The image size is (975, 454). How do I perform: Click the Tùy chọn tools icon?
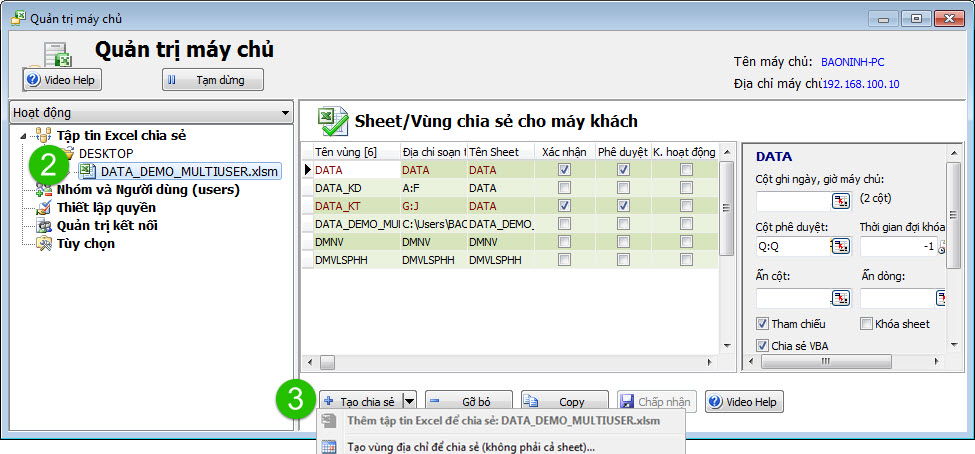pos(44,243)
